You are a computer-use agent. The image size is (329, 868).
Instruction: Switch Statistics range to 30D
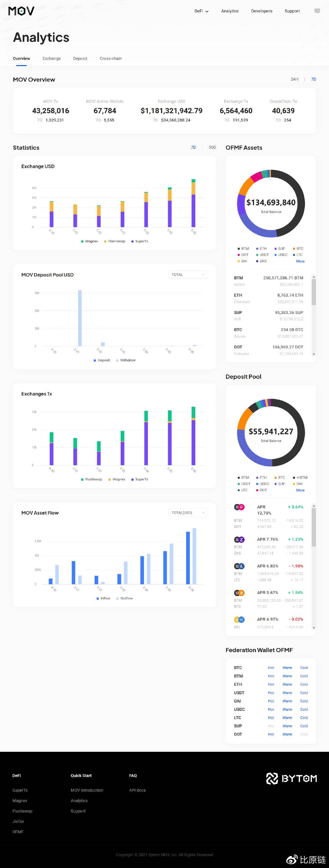tap(212, 147)
